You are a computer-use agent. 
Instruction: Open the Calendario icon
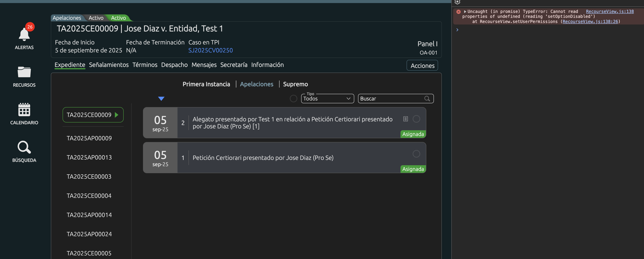pyautogui.click(x=24, y=110)
